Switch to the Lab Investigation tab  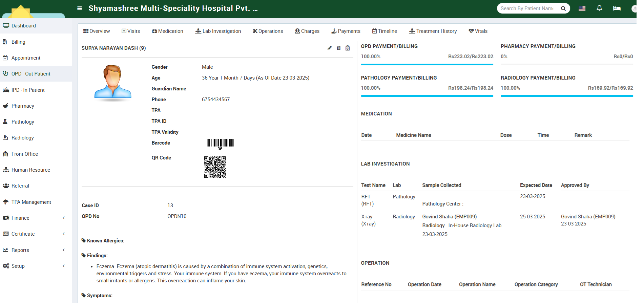[x=218, y=31]
